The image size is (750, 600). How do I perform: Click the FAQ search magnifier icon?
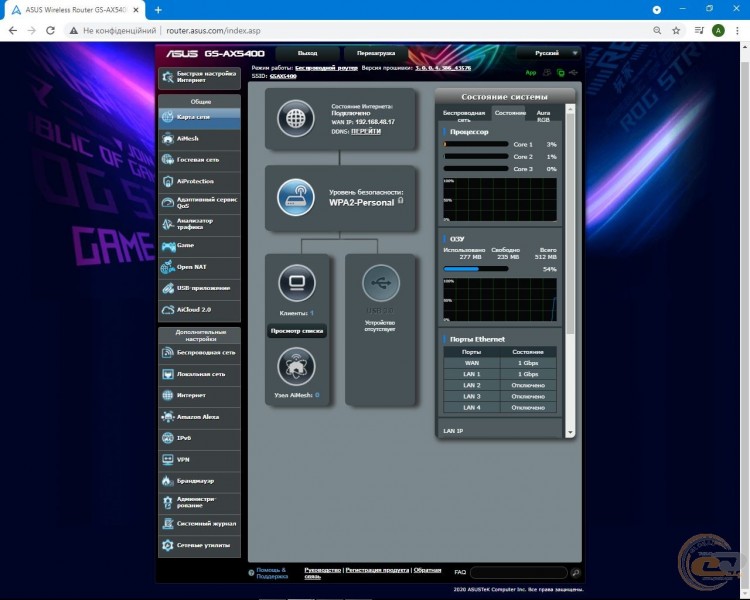[x=575, y=572]
